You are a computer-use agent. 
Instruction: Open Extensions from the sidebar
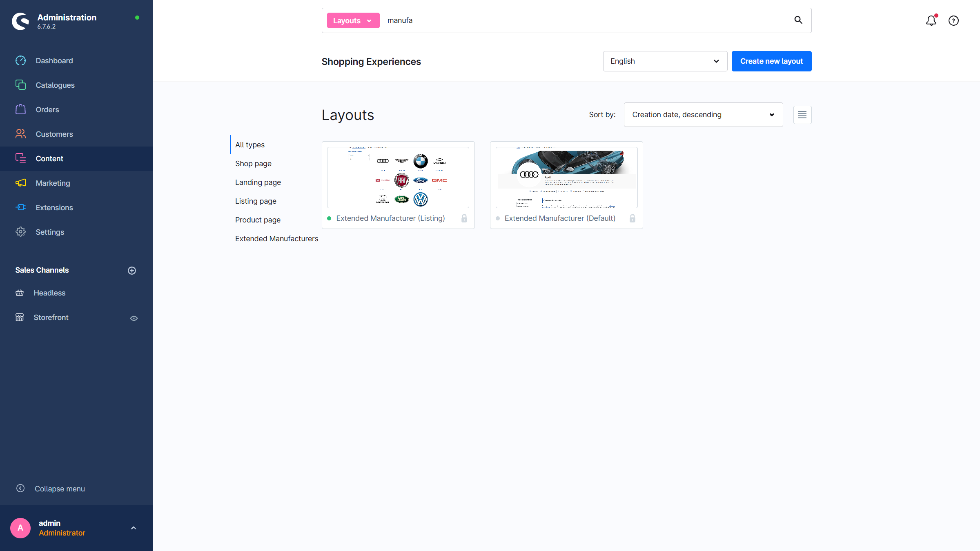[54, 208]
